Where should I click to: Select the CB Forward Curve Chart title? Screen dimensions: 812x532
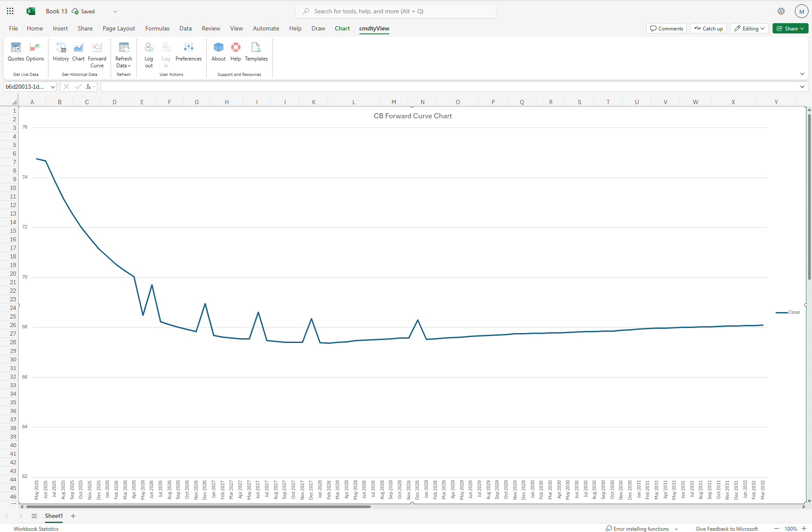click(412, 116)
